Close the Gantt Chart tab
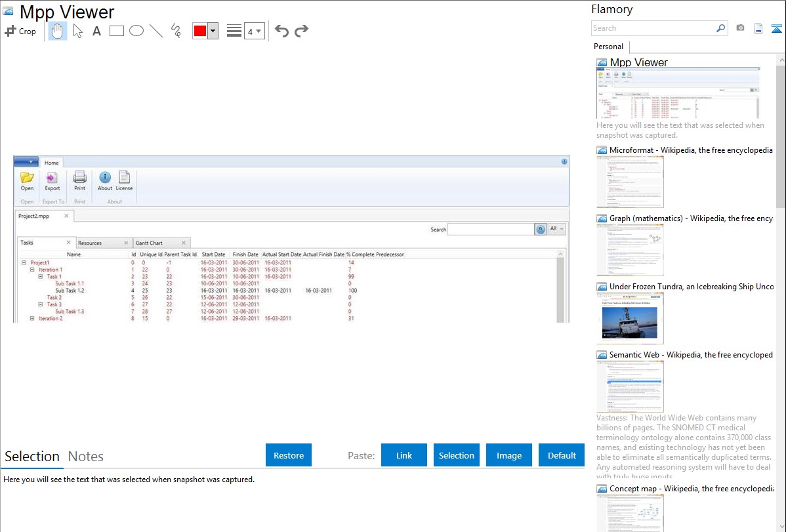 tap(184, 243)
